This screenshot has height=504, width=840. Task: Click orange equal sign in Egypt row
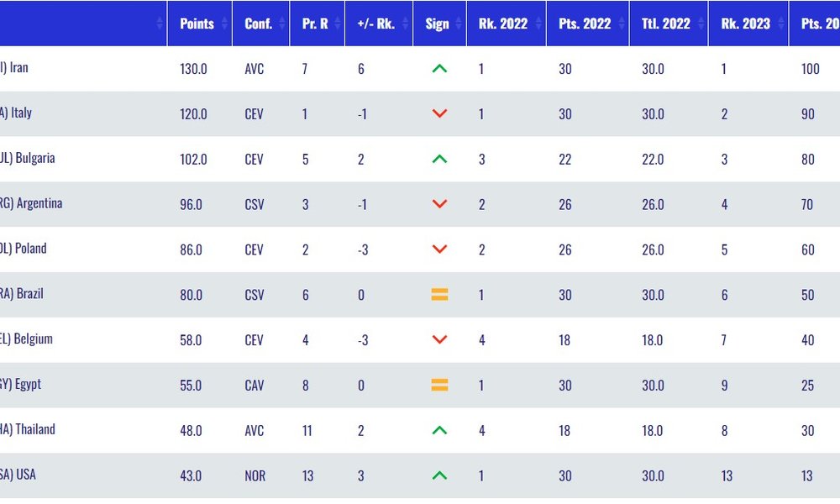point(439,385)
